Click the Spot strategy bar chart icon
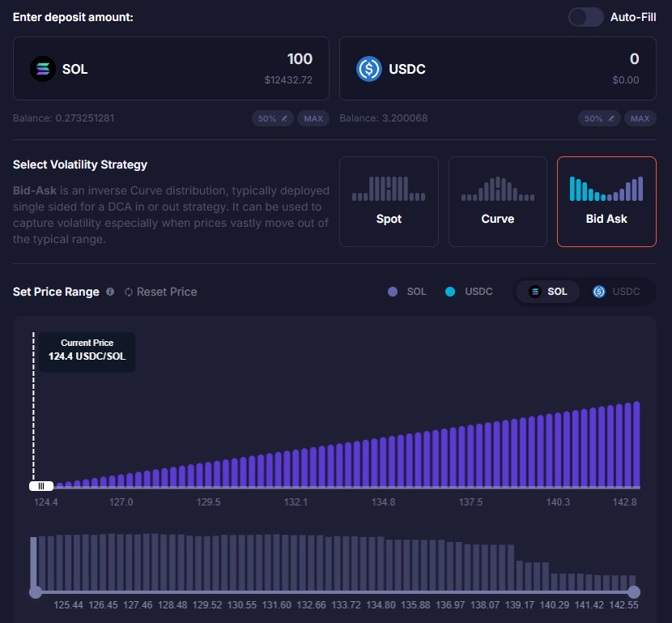This screenshot has width=672, height=623. [389, 189]
